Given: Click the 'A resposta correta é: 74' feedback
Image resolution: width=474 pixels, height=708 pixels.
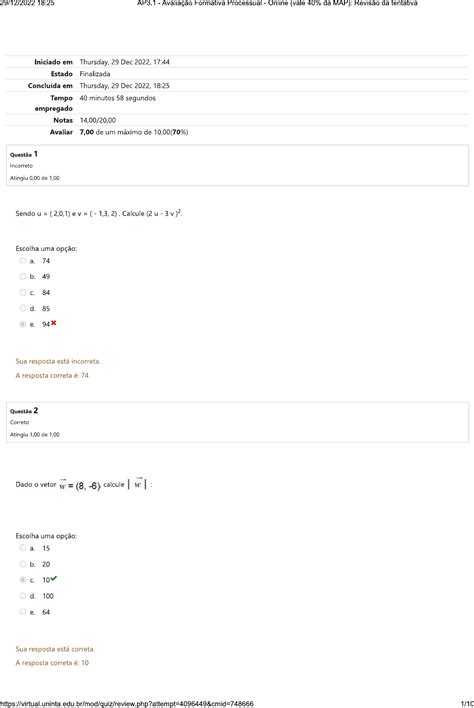Looking at the screenshot, I should 52,375.
